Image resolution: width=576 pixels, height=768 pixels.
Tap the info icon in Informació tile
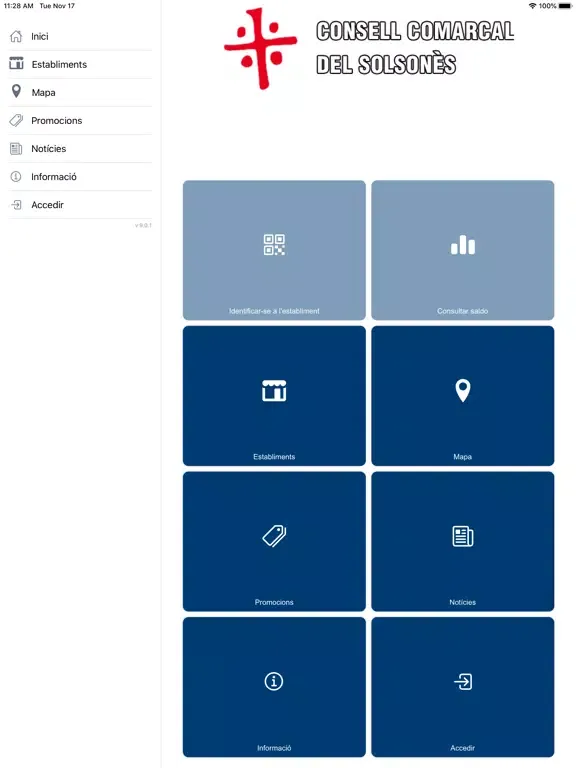point(274,681)
